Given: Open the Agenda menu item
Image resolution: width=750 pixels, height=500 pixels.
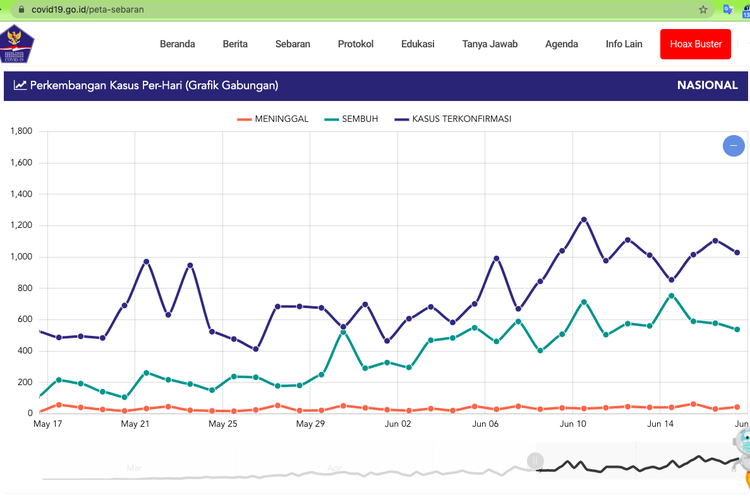Looking at the screenshot, I should pos(562,44).
